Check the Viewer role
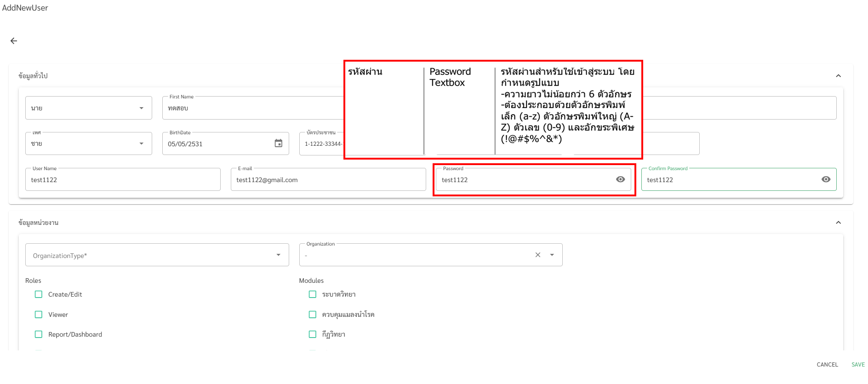The width and height of the screenshot is (868, 384). [39, 315]
